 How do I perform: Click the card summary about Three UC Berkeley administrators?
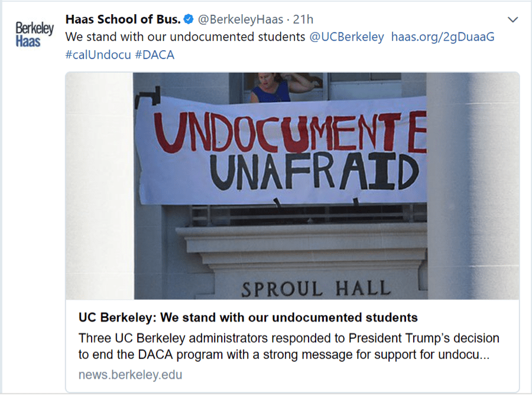click(288, 347)
